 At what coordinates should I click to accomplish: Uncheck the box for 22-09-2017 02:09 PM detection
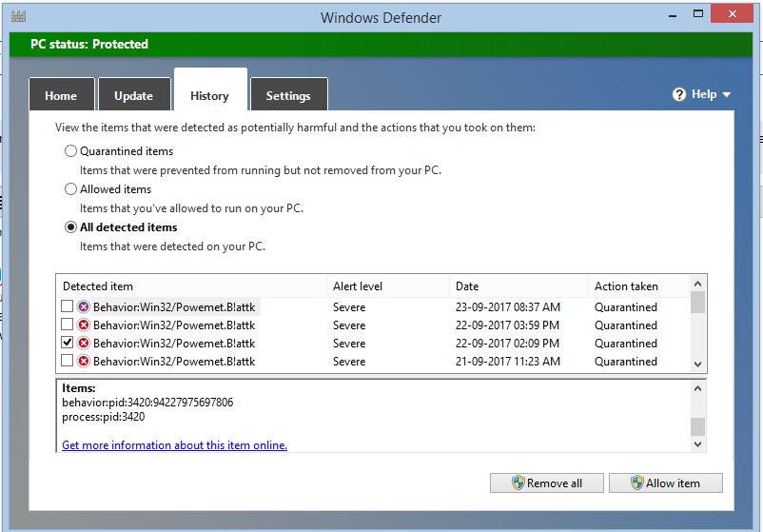tap(68, 343)
